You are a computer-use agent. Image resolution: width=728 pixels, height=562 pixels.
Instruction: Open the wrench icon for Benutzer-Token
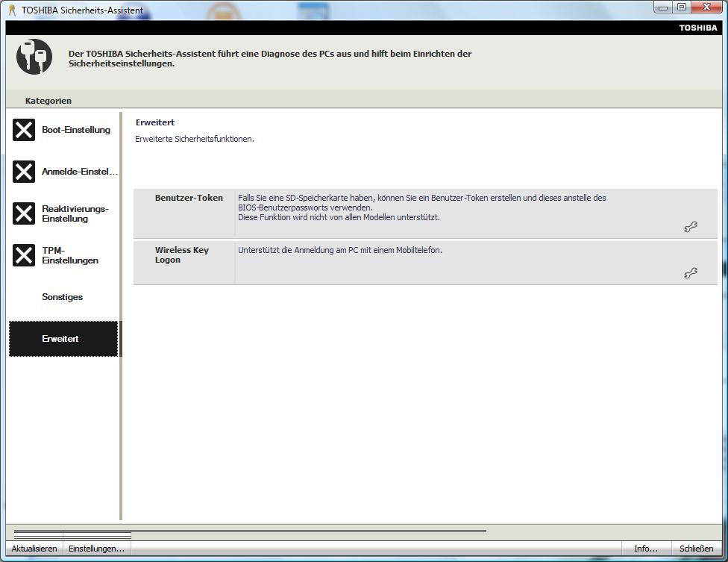691,227
